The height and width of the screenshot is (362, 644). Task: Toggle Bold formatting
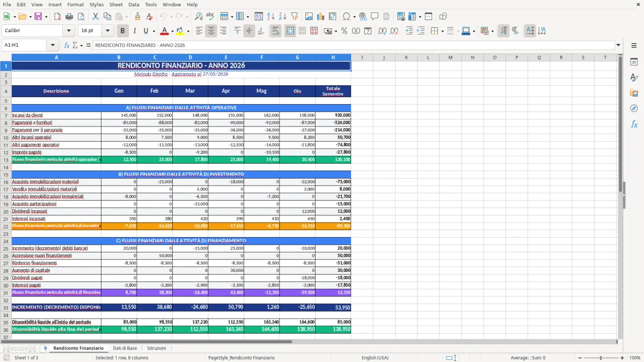point(122,31)
